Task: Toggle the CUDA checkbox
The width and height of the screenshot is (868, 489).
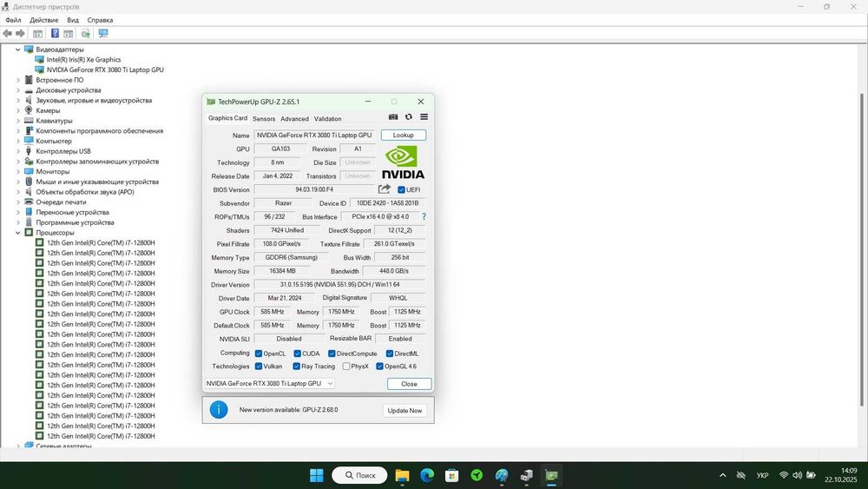Action: coord(297,354)
